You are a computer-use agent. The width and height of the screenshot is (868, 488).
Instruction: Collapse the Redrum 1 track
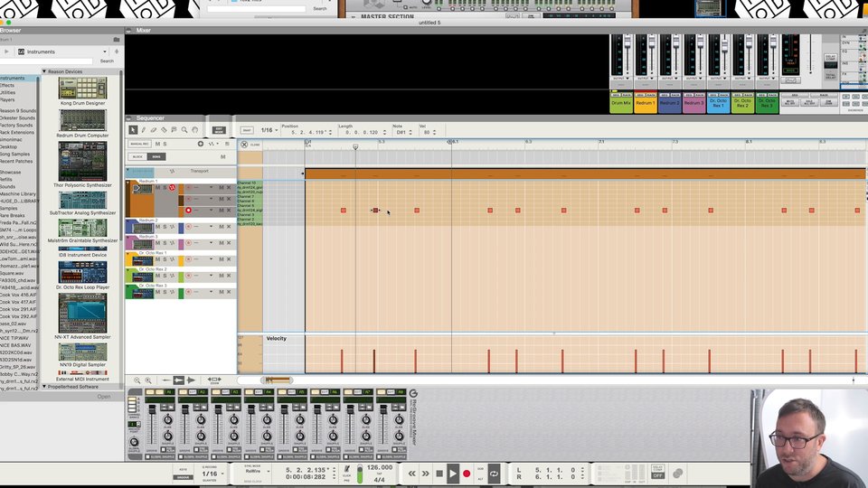coord(127,183)
